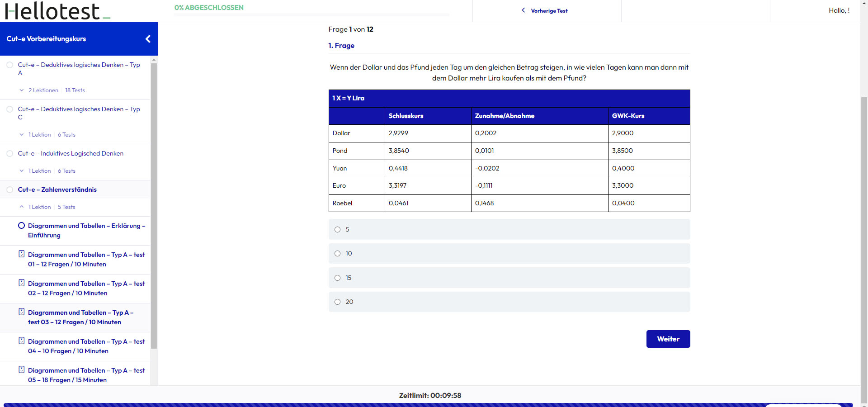Click the test 03 document icon
Viewport: 868px width, 407px height.
(x=21, y=312)
